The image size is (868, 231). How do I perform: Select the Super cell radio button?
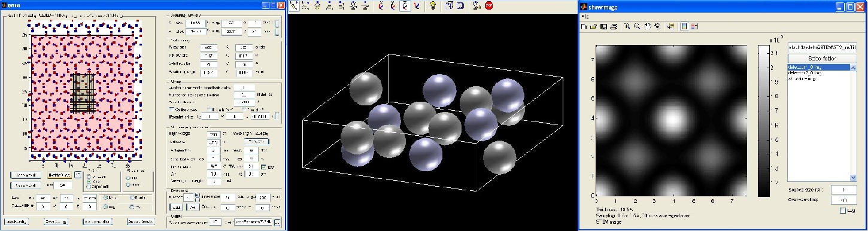(89, 187)
